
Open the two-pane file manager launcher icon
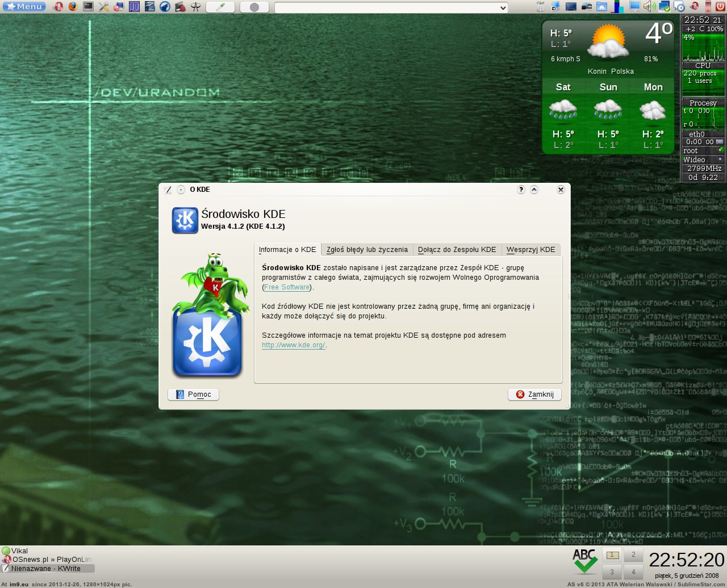pyautogui.click(x=134, y=7)
